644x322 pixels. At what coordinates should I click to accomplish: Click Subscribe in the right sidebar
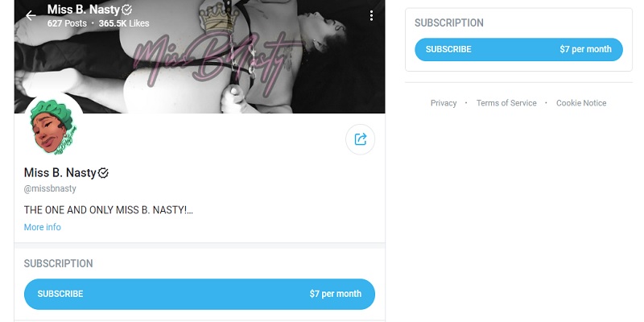(518, 49)
